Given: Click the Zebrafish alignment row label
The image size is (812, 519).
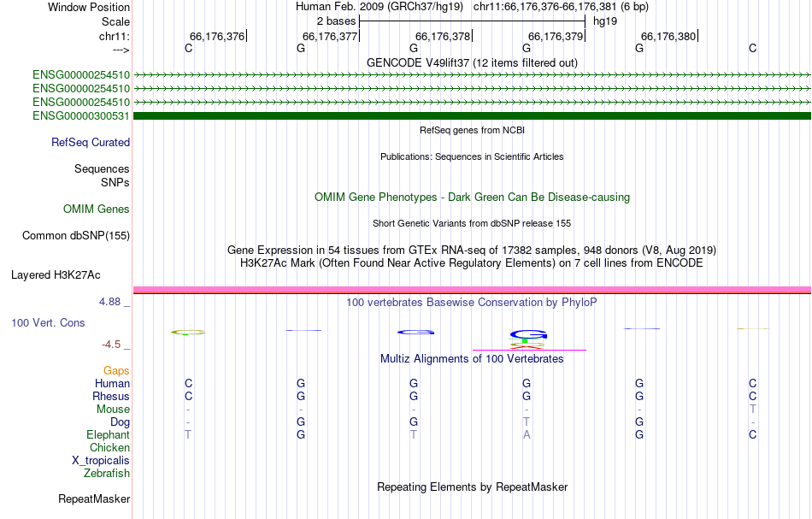Looking at the screenshot, I should pos(107,473).
